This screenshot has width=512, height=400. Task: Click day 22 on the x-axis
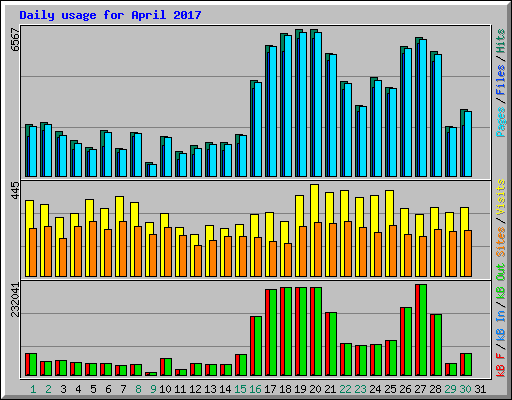point(345,389)
